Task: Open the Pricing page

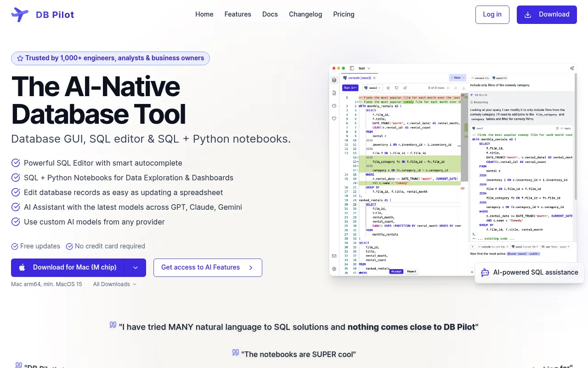Action: (344, 14)
